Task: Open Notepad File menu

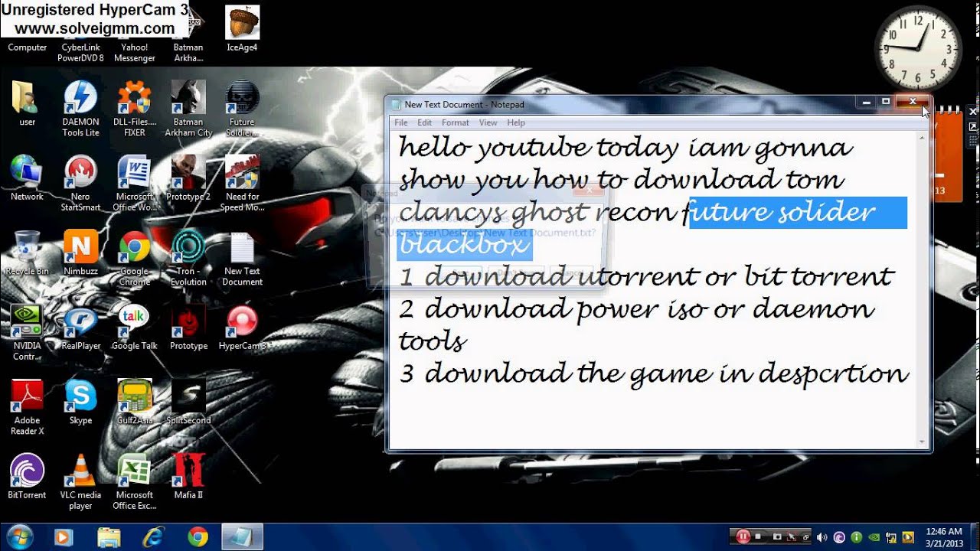Action: coord(400,122)
